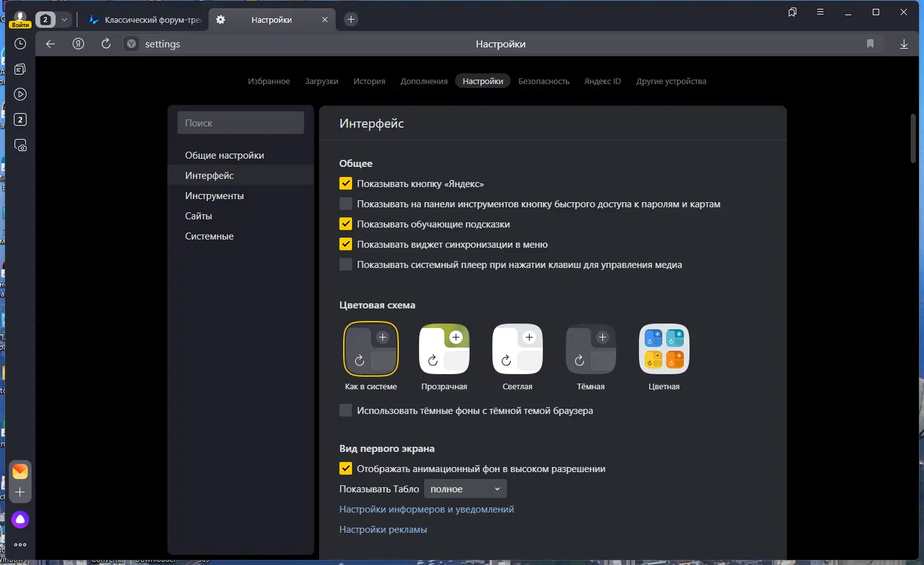Open the bookmarks panel icon in the title bar
Image resolution: width=924 pixels, height=565 pixels.
793,12
